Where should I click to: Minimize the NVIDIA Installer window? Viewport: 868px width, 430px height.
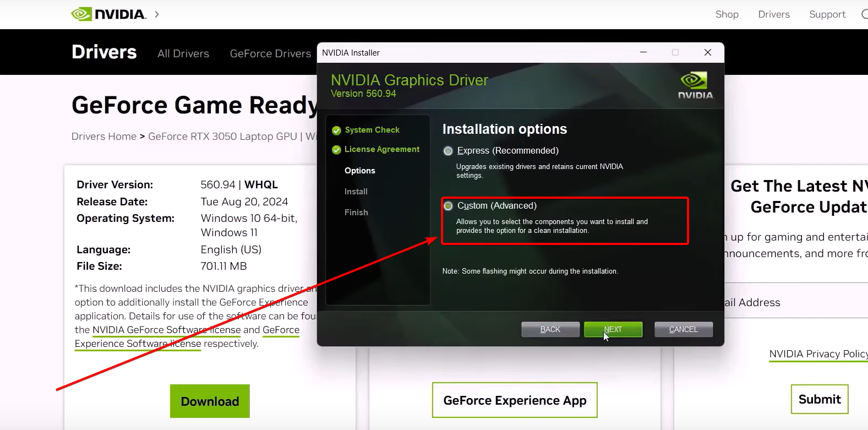[643, 52]
